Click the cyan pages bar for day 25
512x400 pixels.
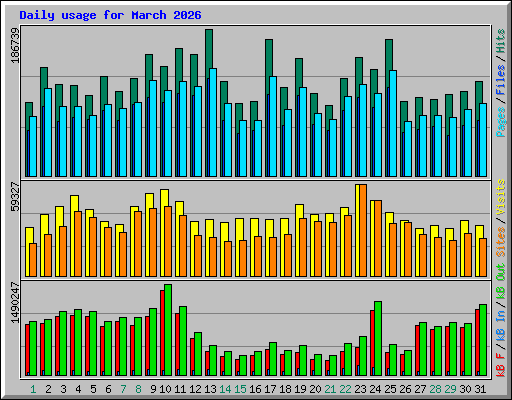(x=393, y=123)
